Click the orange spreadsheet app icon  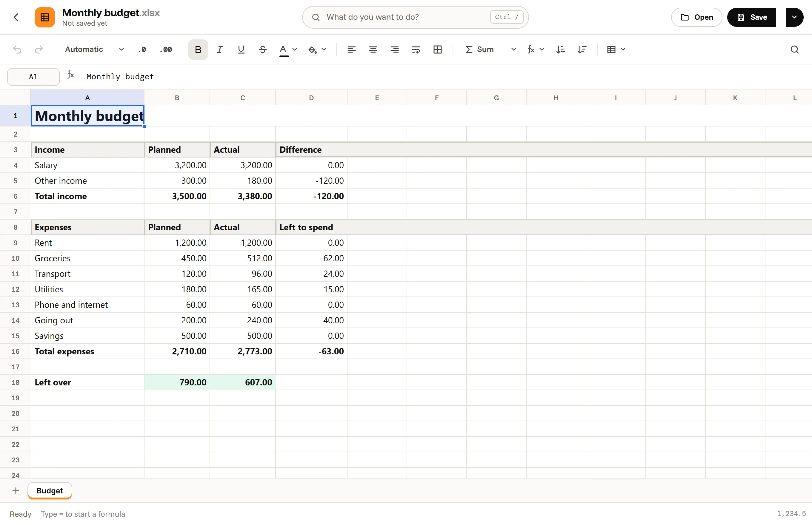(x=45, y=17)
